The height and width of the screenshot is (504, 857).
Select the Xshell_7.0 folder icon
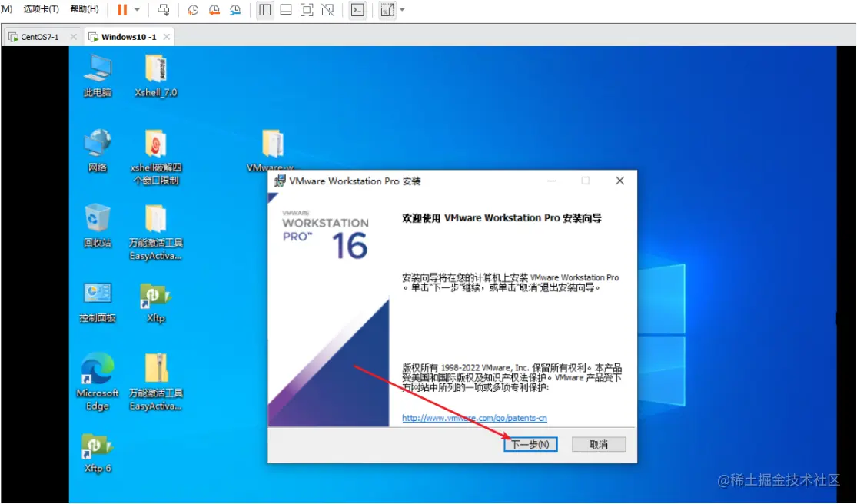156,76
